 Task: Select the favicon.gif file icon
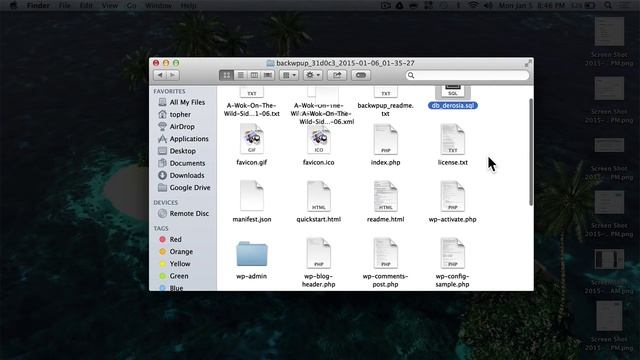click(x=251, y=139)
